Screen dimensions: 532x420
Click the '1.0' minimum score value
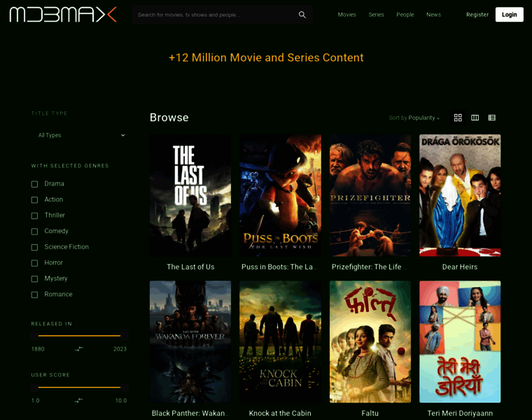pos(35,400)
